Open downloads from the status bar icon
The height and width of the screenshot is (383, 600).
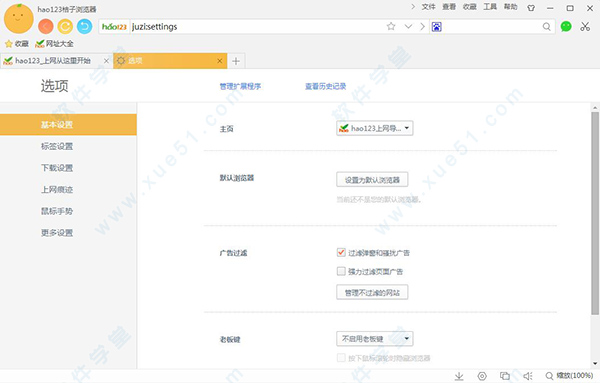tap(459, 376)
